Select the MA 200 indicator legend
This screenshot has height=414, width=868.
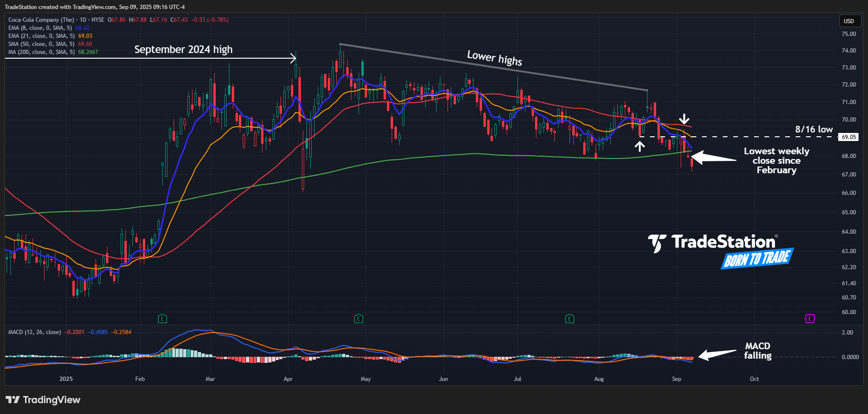(x=41, y=52)
